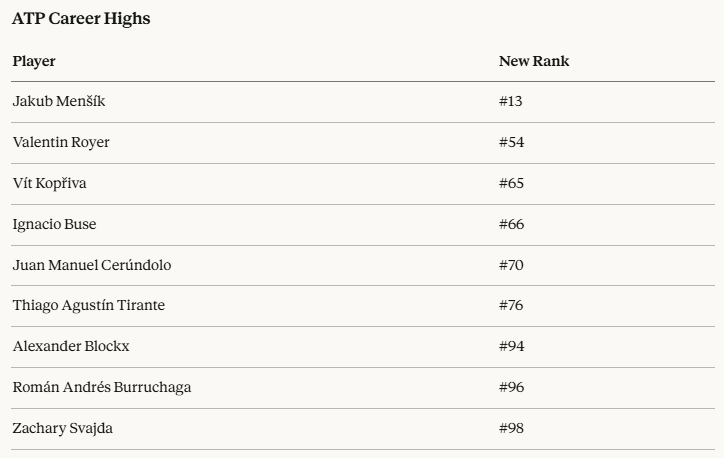The image size is (724, 458).
Task: Click Román Andrés Burruchaga's name
Action: [102, 387]
